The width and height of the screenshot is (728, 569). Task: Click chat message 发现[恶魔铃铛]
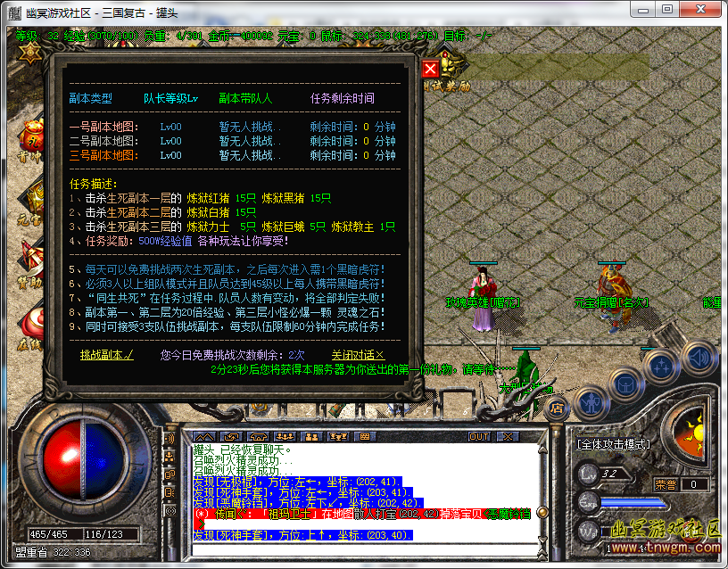coord(309,503)
